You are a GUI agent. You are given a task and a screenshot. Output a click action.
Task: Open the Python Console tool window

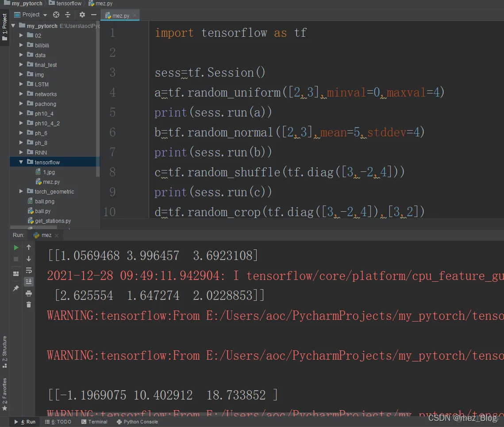click(138, 422)
